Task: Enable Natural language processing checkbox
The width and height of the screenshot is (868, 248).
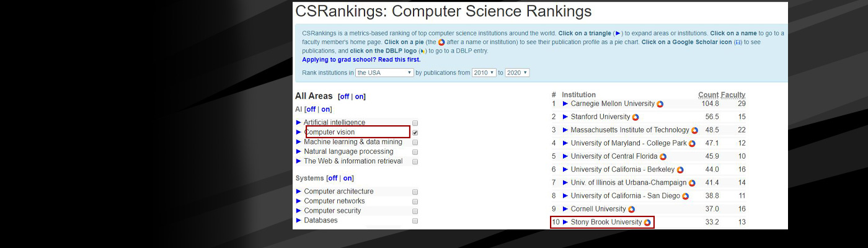Action: [x=415, y=152]
